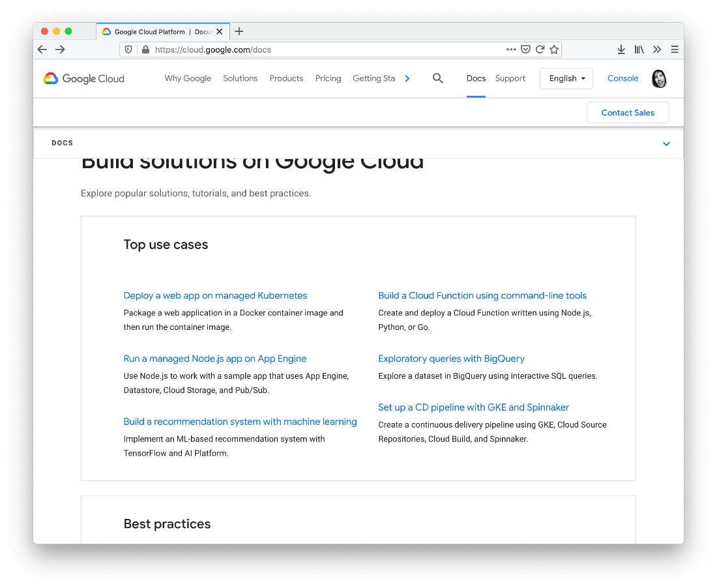Viewport: 717px width, 588px height.
Task: Select the Google Cloud Platform browser tab
Action: pyautogui.click(x=163, y=31)
